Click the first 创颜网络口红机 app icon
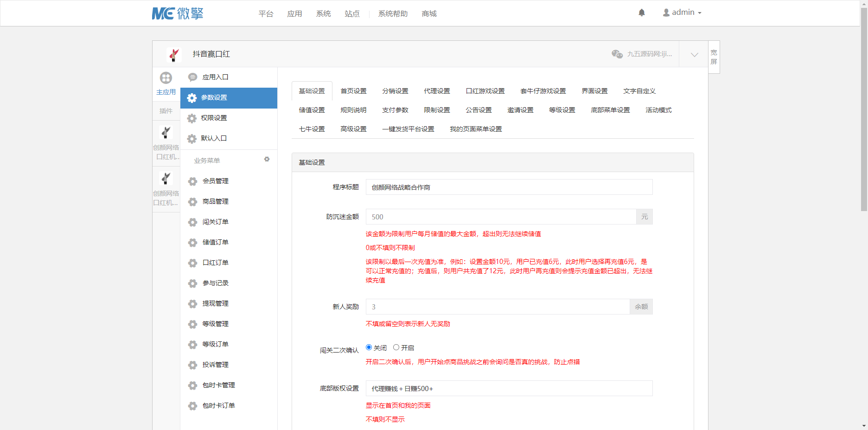This screenshot has height=430, width=868. 166,132
